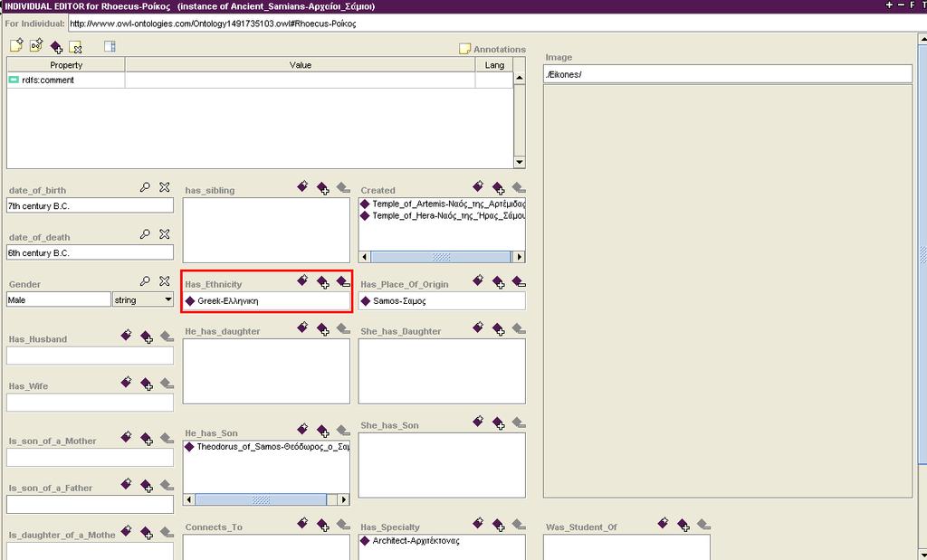Click the Gender field containing 'Male'
Viewport: 927px width, 560px height.
(x=59, y=299)
